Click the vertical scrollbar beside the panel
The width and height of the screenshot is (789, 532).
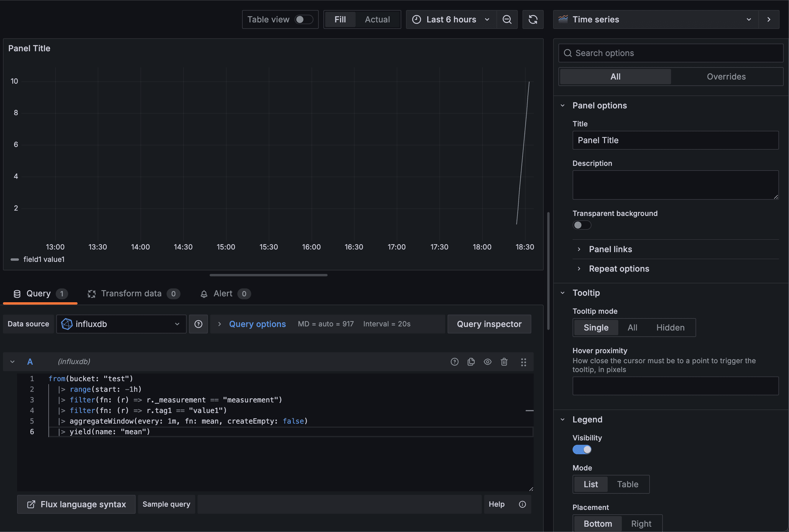click(x=548, y=271)
